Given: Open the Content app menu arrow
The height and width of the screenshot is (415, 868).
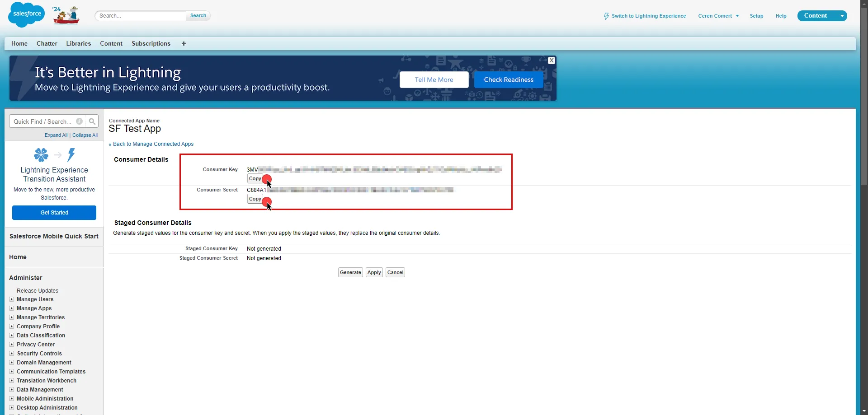Looking at the screenshot, I should coord(842,16).
